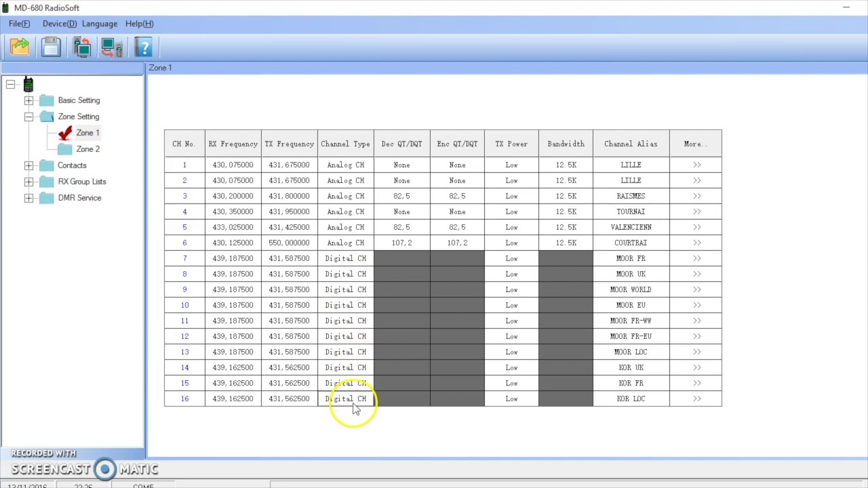
Task: Click Channel Alias cell MOOR LOC
Action: (x=631, y=352)
